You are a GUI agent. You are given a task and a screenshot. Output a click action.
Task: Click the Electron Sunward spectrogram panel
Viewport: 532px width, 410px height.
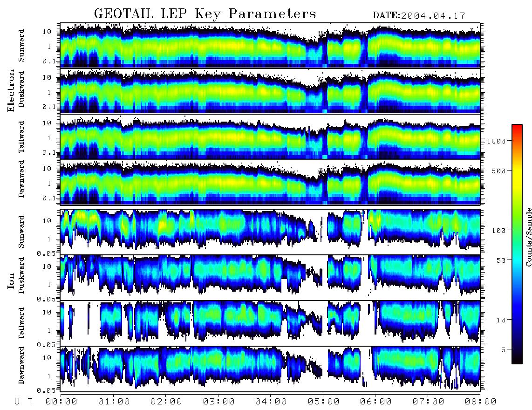(270, 45)
